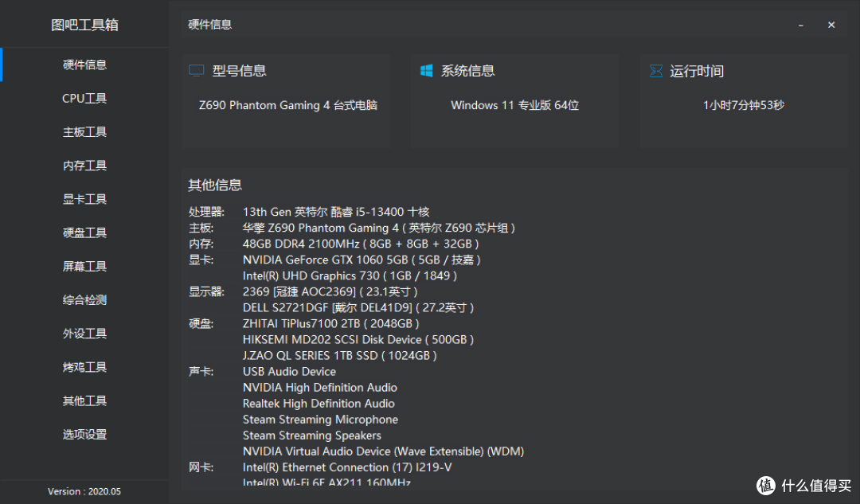The width and height of the screenshot is (860, 504).
Task: Click the 网卡: label
Action: [x=201, y=467]
